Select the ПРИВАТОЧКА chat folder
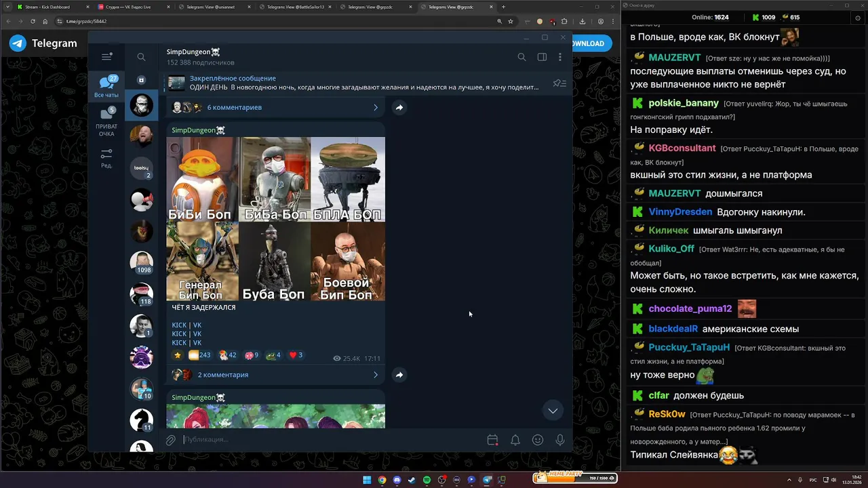Viewport: 868px width, 488px height. 106,121
